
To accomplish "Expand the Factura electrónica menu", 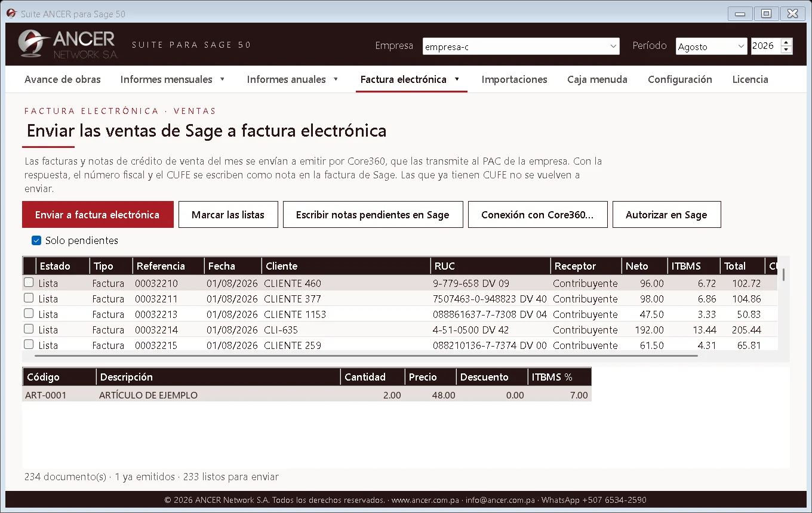I will tap(411, 79).
